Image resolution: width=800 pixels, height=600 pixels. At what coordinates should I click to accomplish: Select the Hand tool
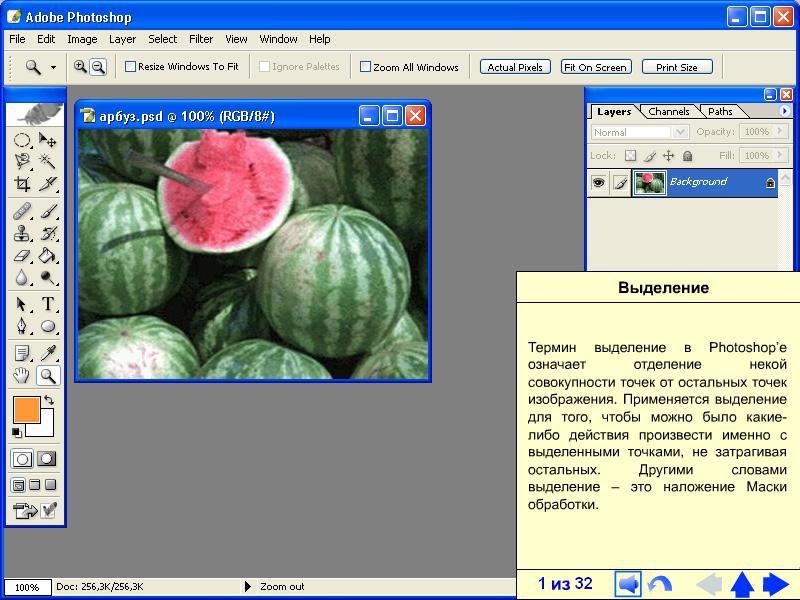[x=22, y=376]
